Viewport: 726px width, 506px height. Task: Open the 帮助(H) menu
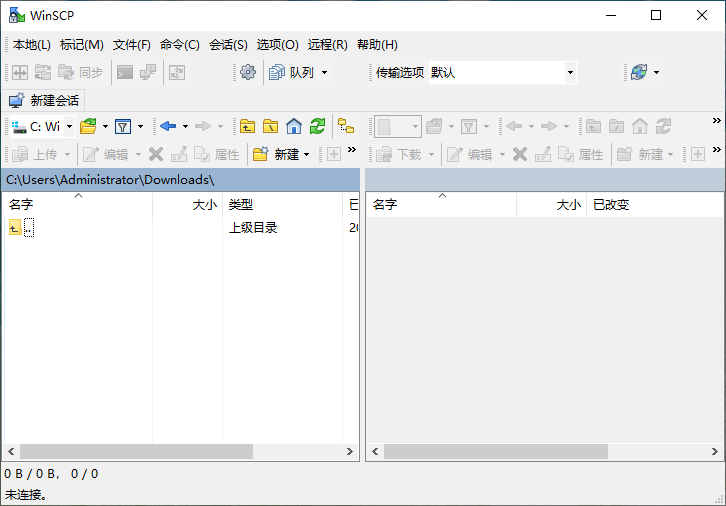point(377,44)
